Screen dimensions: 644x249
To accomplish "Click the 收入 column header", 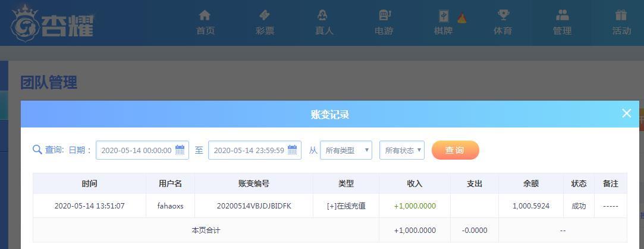I will pyautogui.click(x=415, y=183).
